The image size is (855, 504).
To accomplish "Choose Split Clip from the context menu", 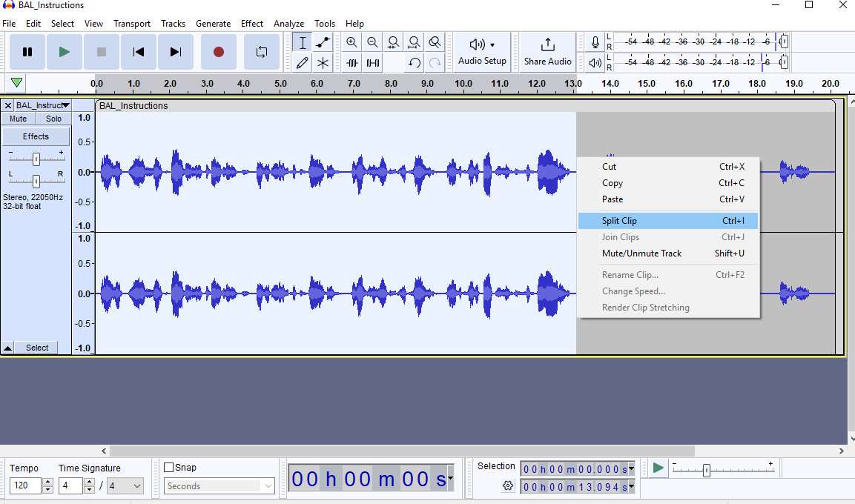I will 668,221.
